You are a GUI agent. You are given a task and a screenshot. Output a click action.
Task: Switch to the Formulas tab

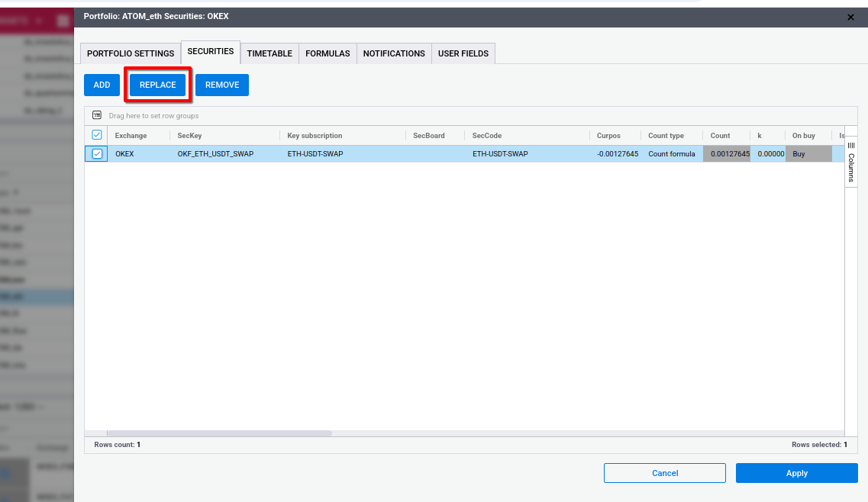point(328,53)
